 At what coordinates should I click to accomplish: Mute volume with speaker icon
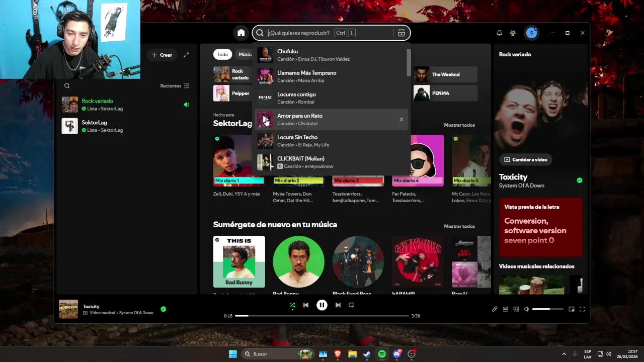(527, 309)
